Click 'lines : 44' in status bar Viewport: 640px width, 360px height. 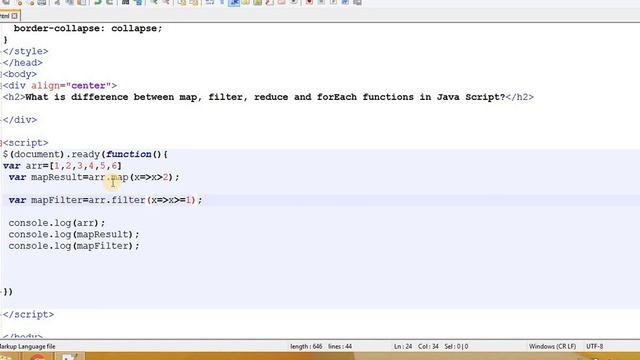pos(340,347)
